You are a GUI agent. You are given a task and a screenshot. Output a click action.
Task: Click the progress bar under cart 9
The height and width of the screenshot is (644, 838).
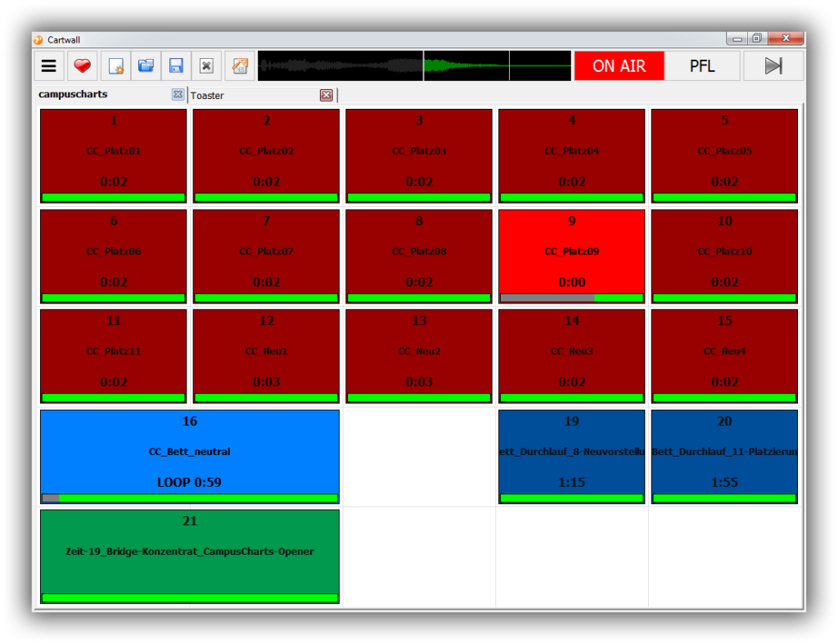click(571, 298)
